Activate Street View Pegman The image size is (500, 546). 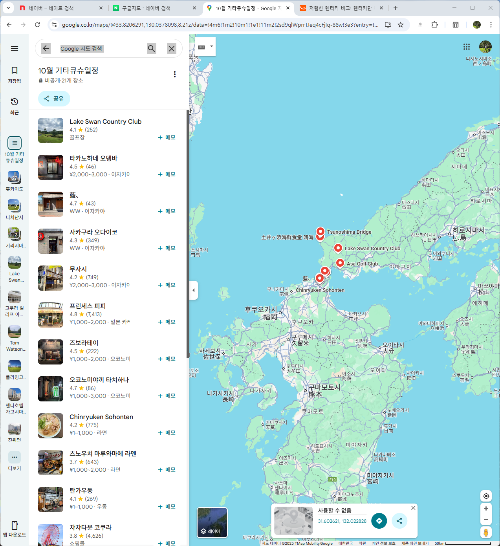[x=486, y=532]
